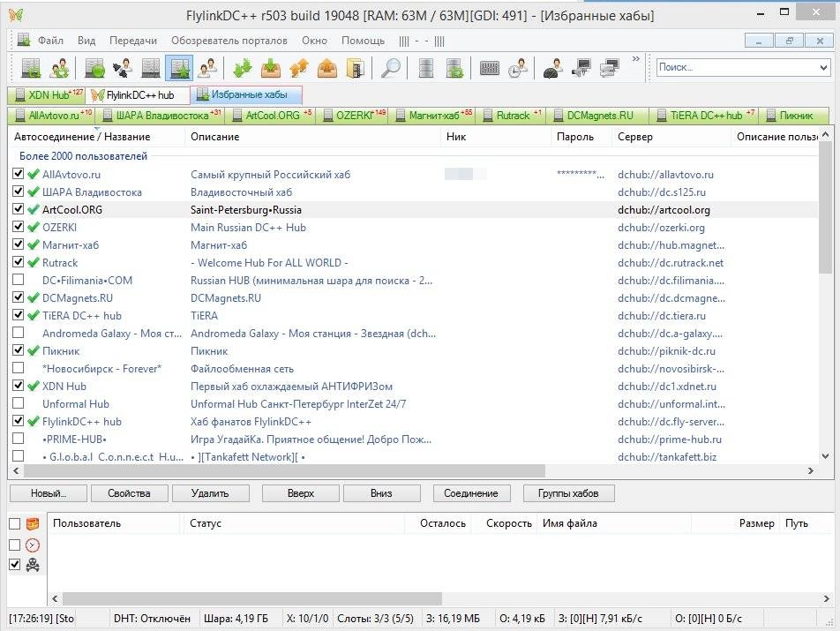The image size is (840, 631).
Task: Click the magnifier search toolbar icon
Action: 391,68
